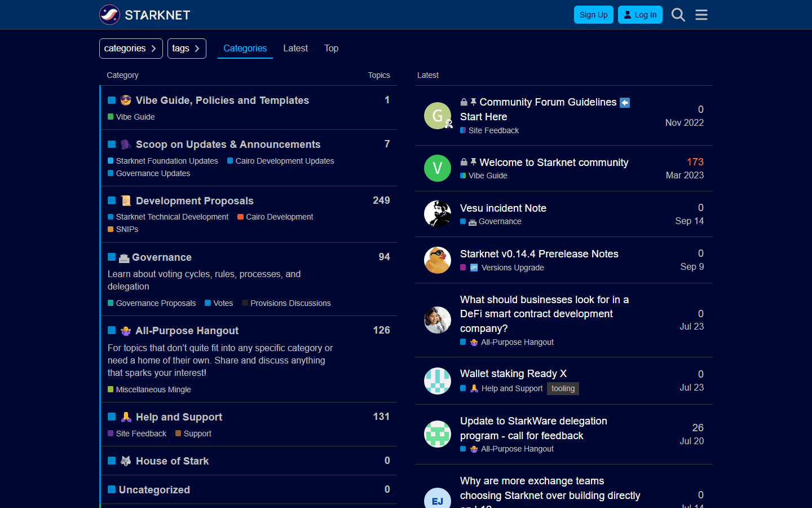Click the Starknet logo icon
Image resolution: width=812 pixels, height=508 pixels.
click(x=109, y=15)
